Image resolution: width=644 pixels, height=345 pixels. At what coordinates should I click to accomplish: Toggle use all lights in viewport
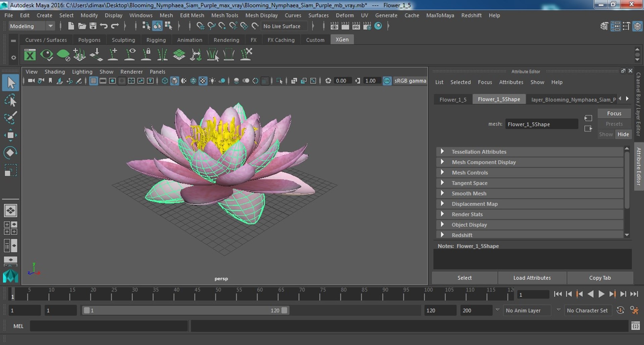point(212,81)
